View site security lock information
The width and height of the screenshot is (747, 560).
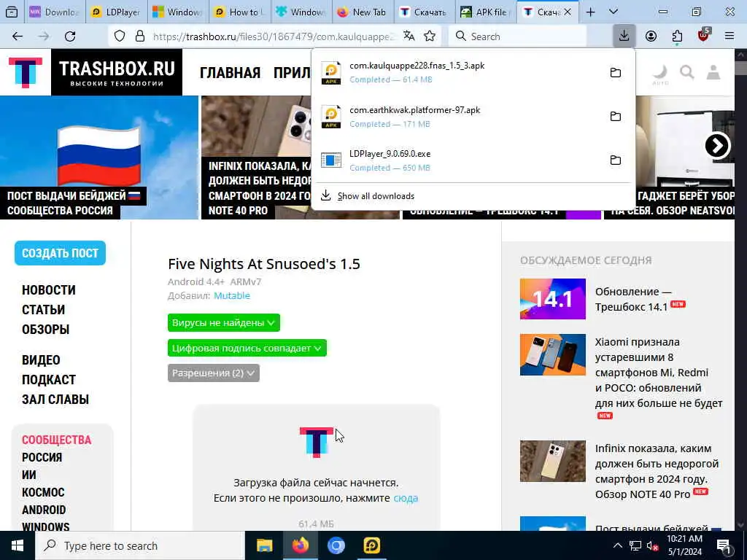click(x=139, y=36)
